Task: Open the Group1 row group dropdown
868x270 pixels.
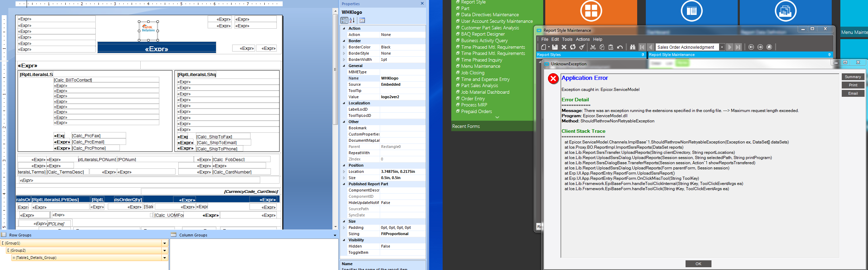Action: pyautogui.click(x=164, y=243)
